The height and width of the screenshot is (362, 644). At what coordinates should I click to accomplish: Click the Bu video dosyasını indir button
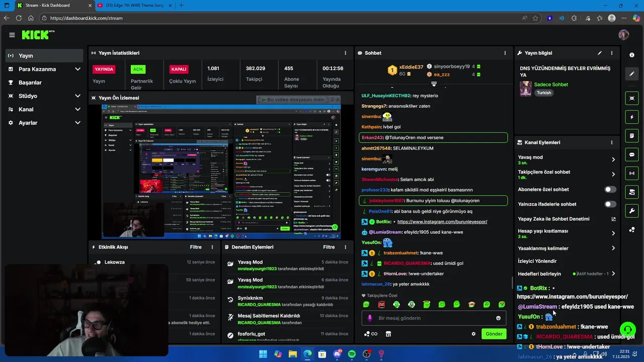pos(293,100)
